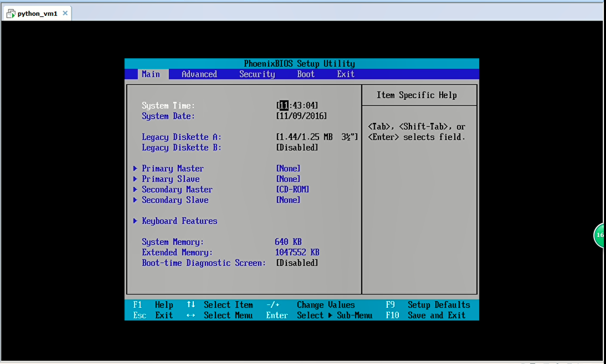Click the Primary Master None value
Screen dimensions: 606x364
[289, 169]
